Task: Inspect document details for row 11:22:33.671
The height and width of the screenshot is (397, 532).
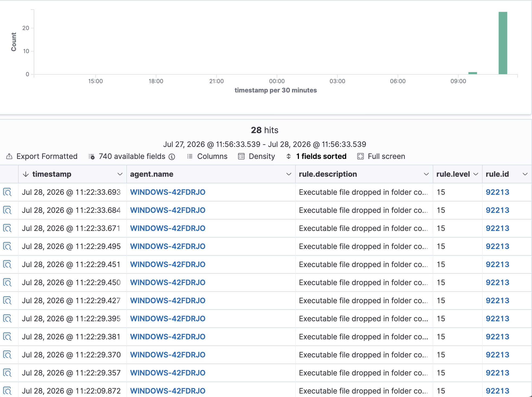Action: click(7, 228)
